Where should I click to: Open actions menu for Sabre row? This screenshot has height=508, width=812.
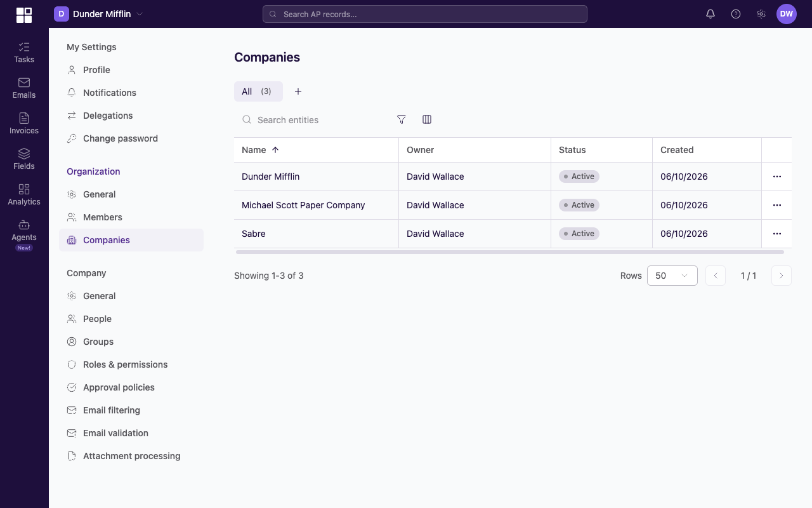coord(777,234)
